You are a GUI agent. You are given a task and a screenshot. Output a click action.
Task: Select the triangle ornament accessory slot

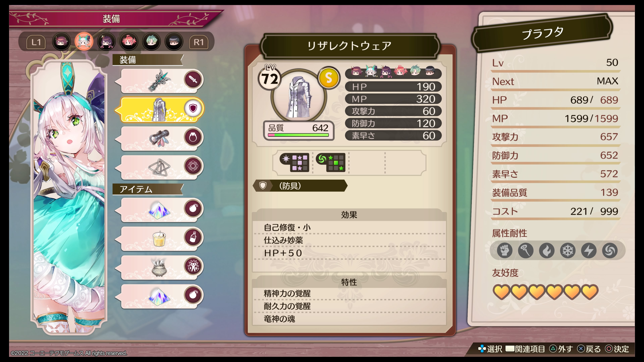159,167
